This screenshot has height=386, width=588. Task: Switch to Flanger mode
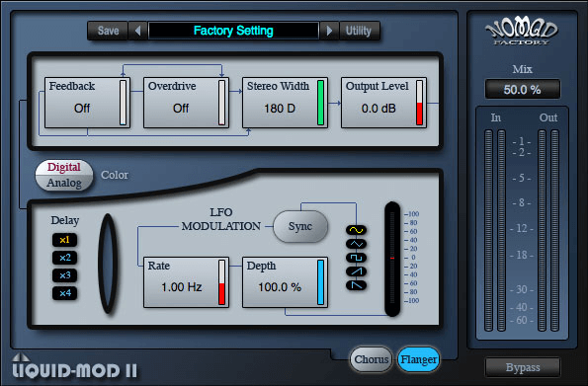(x=418, y=359)
